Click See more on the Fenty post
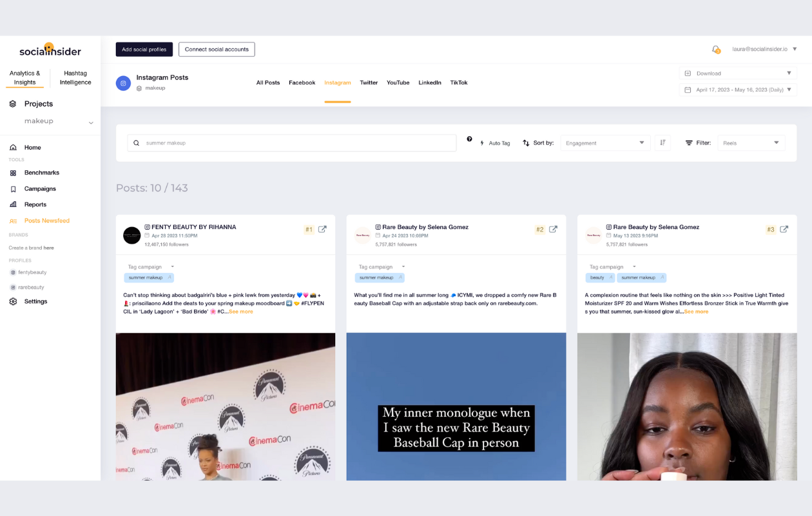 (x=241, y=312)
